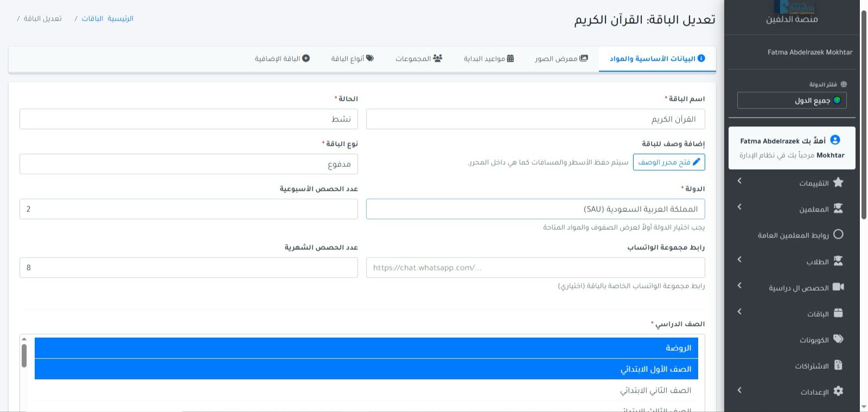Click the teacher icon next to المعلمين
This screenshot has height=412, width=868.
(838, 208)
